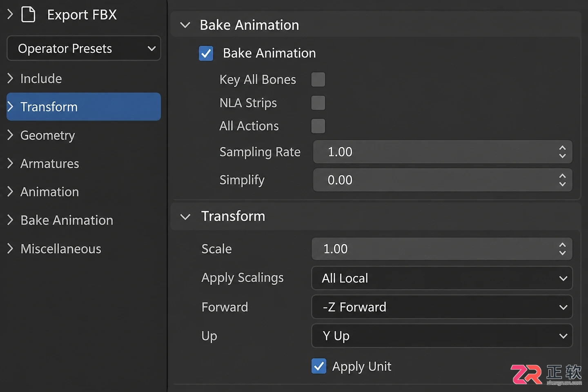Open the Up axis dropdown
Screen dimensions: 588x392
pos(442,336)
